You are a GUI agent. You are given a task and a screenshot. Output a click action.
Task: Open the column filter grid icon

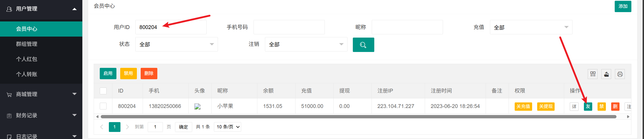click(592, 74)
